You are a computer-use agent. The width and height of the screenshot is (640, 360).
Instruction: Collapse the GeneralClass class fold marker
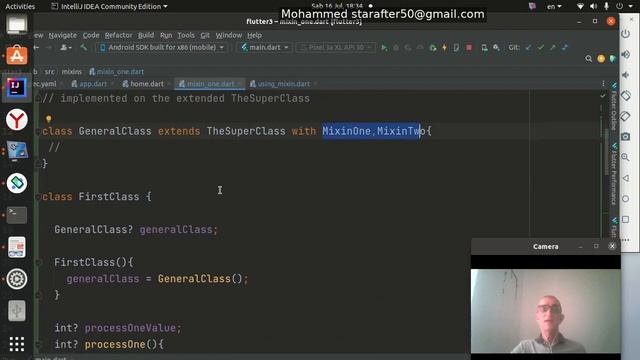[x=38, y=131]
